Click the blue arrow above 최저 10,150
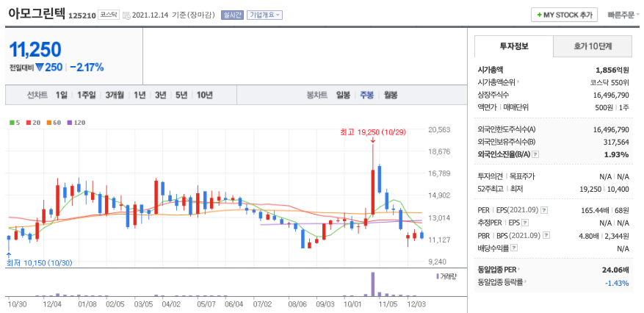The image size is (644, 313). [x=9, y=255]
